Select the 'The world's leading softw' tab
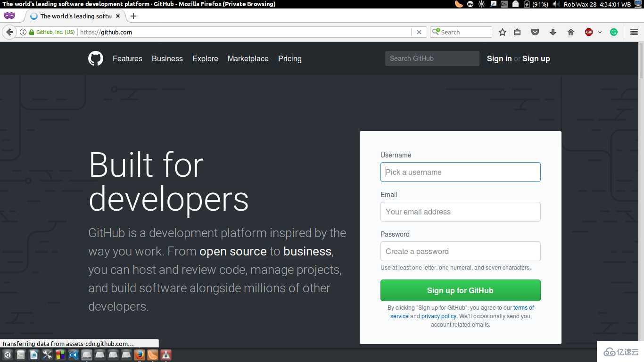644x362 pixels. point(75,16)
